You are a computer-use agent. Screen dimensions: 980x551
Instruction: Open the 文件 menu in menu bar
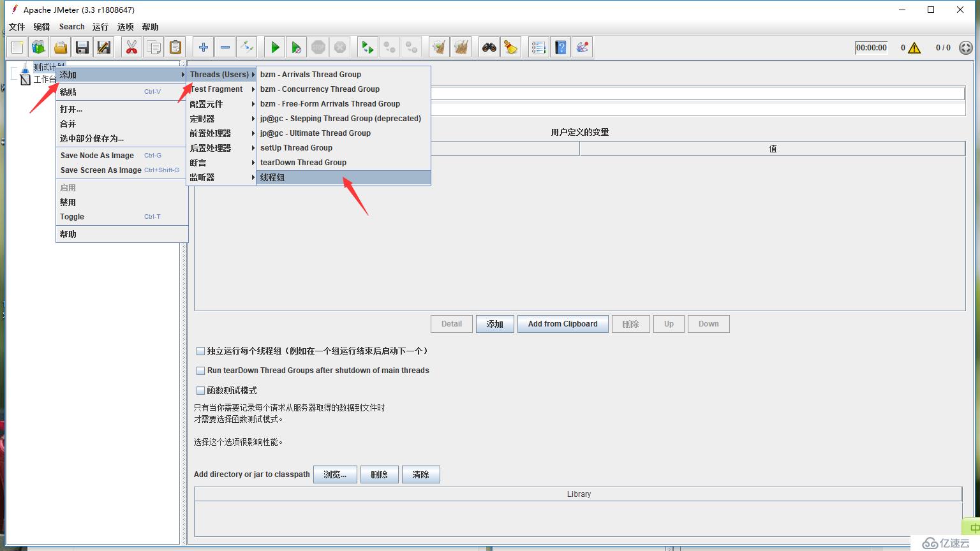pyautogui.click(x=17, y=27)
